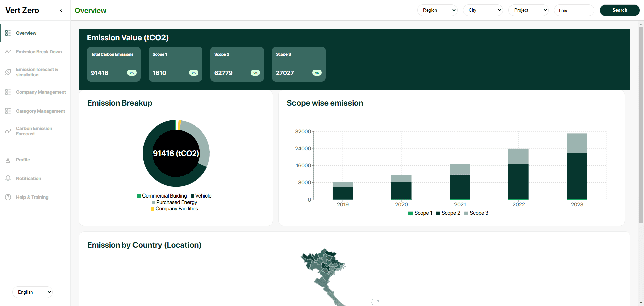Screen dimensions: 644x306
Task: Click the Help & Training question icon
Action: coord(8,197)
